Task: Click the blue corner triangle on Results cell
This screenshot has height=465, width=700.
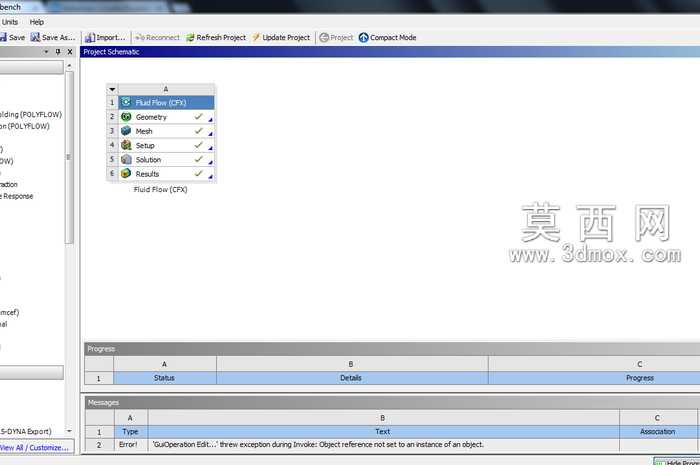Action: 210,177
